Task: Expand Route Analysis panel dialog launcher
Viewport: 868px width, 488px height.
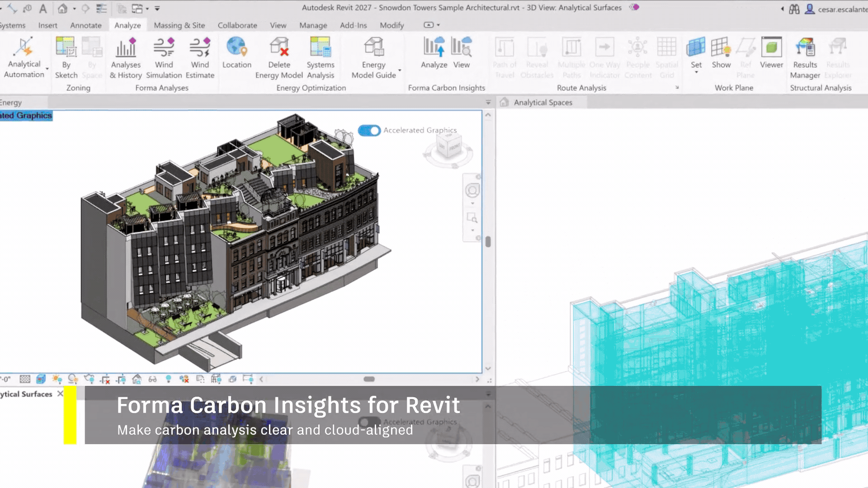Action: coord(677,88)
